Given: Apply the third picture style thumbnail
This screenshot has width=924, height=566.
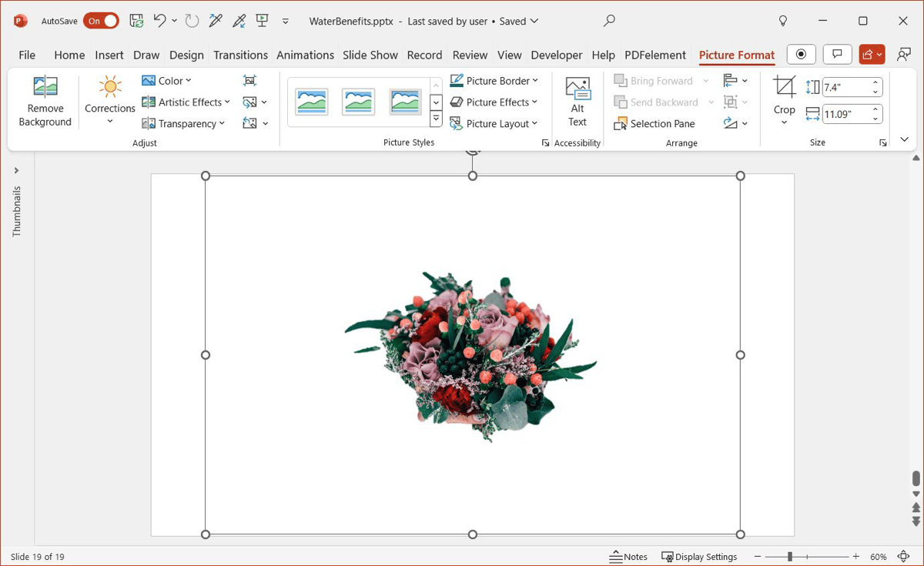Looking at the screenshot, I should 406,102.
